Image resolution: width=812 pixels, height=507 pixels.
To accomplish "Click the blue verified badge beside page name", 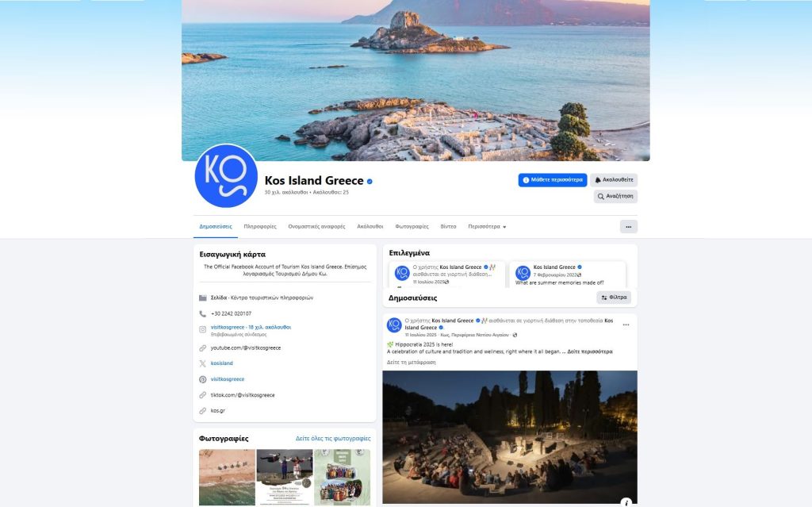I will [370, 181].
